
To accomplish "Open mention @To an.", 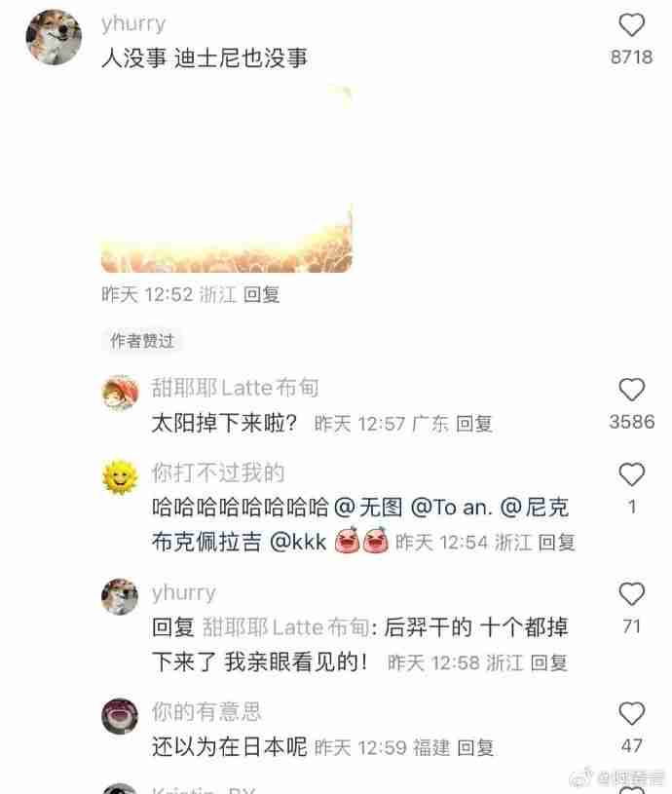I will [x=451, y=507].
